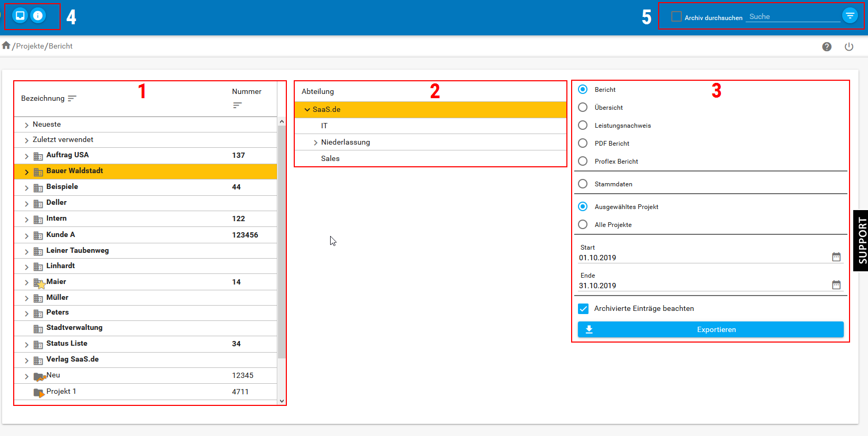Image resolution: width=868 pixels, height=436 pixels.
Task: Expand Bauer Waldstadt tree node
Action: click(26, 172)
